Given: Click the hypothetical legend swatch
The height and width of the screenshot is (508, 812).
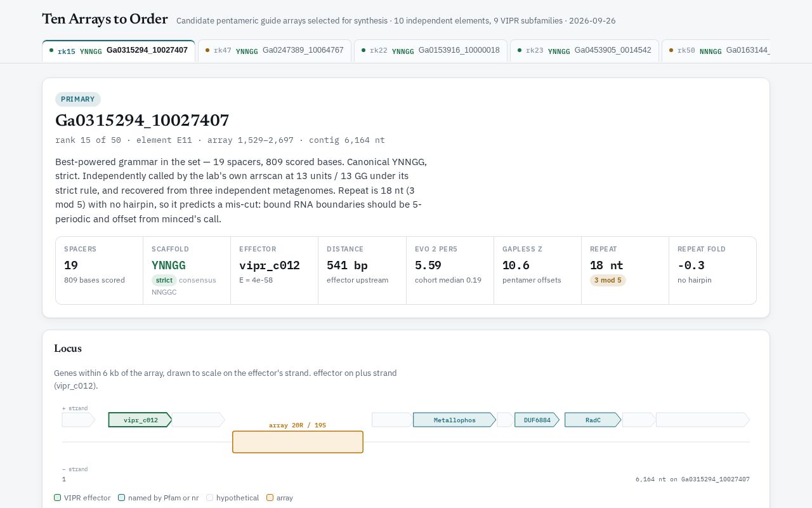Looking at the screenshot, I should pyautogui.click(x=210, y=498).
